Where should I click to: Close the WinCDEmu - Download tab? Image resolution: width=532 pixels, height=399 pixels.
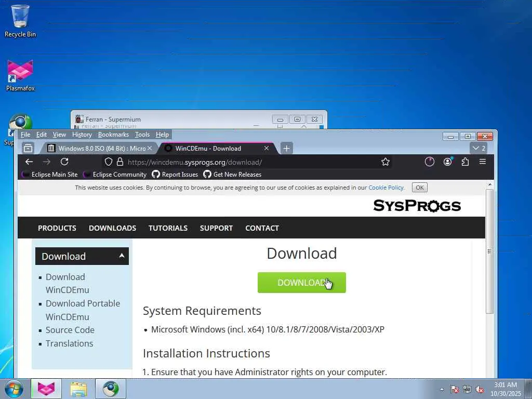pyautogui.click(x=267, y=148)
